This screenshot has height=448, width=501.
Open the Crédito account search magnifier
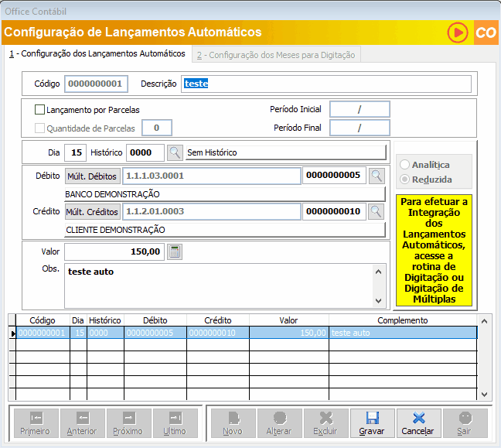[x=377, y=211]
